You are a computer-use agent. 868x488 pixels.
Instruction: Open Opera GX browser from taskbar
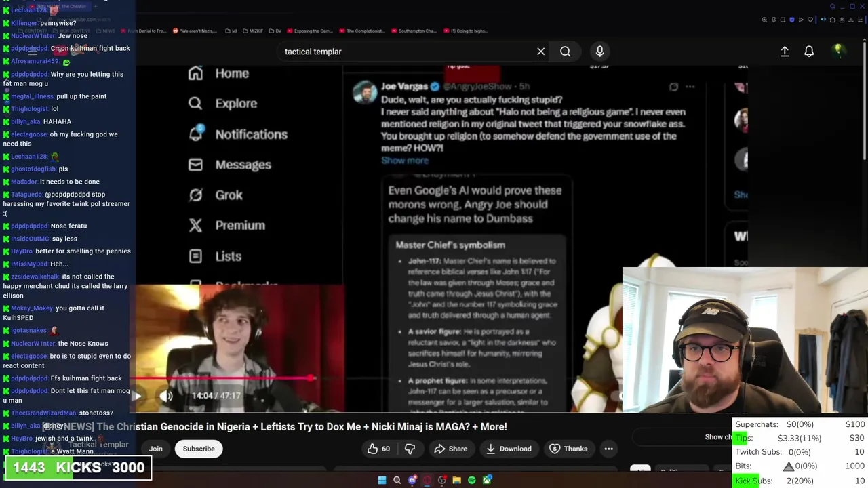point(427,481)
